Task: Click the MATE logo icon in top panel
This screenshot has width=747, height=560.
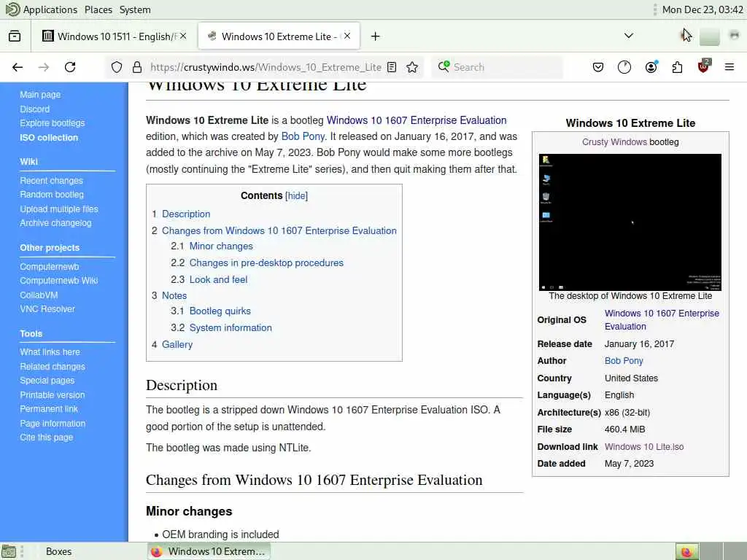Action: [12, 9]
